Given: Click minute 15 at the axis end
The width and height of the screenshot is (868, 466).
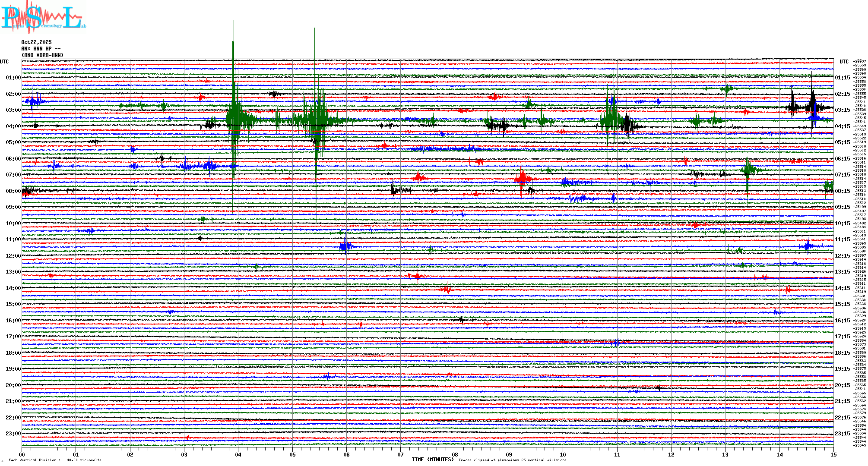Looking at the screenshot, I should click(833, 454).
